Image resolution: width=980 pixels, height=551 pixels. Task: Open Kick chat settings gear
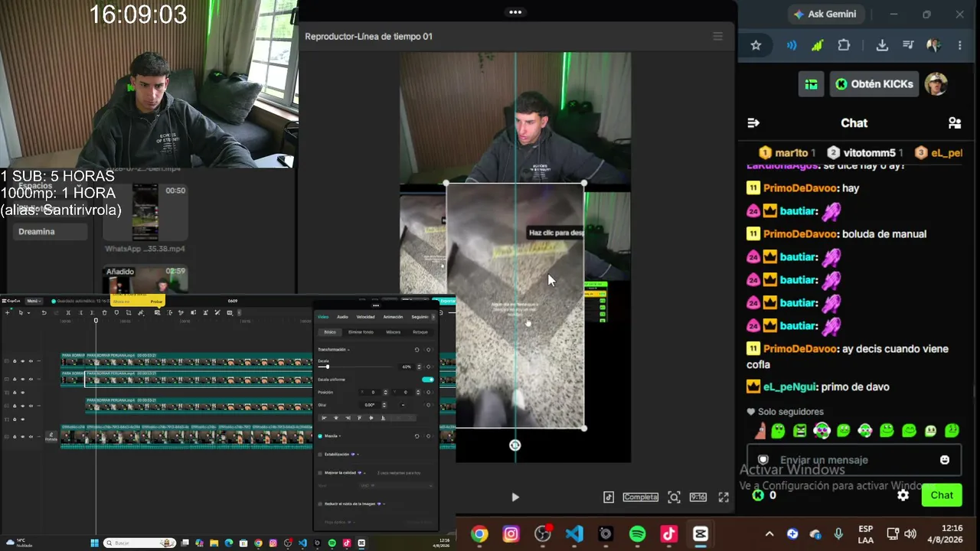[903, 495]
